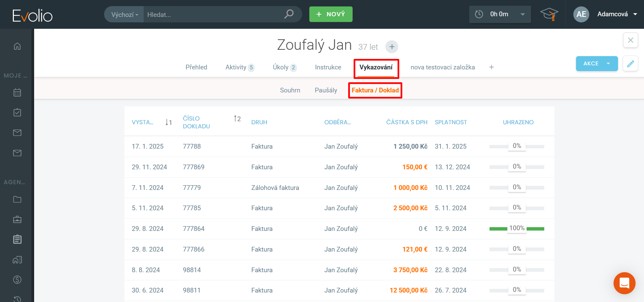The width and height of the screenshot is (644, 302).
Task: Open the calendar icon in sidebar
Action: 17,92
